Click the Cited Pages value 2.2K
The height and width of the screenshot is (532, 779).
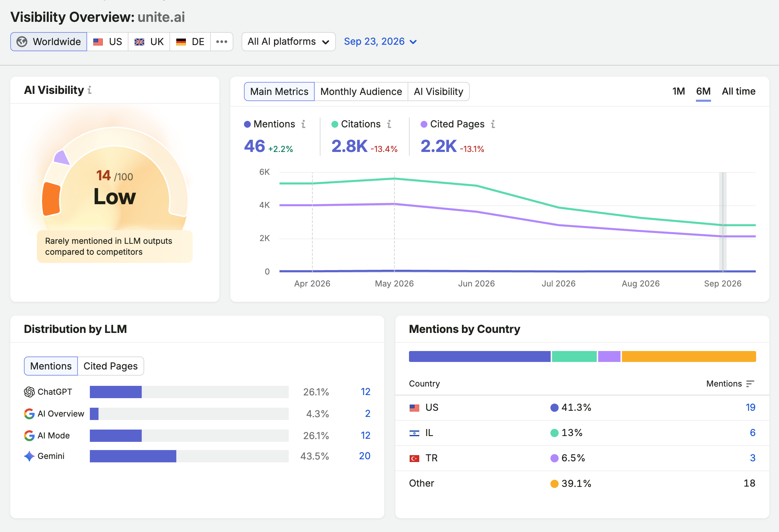click(x=439, y=146)
